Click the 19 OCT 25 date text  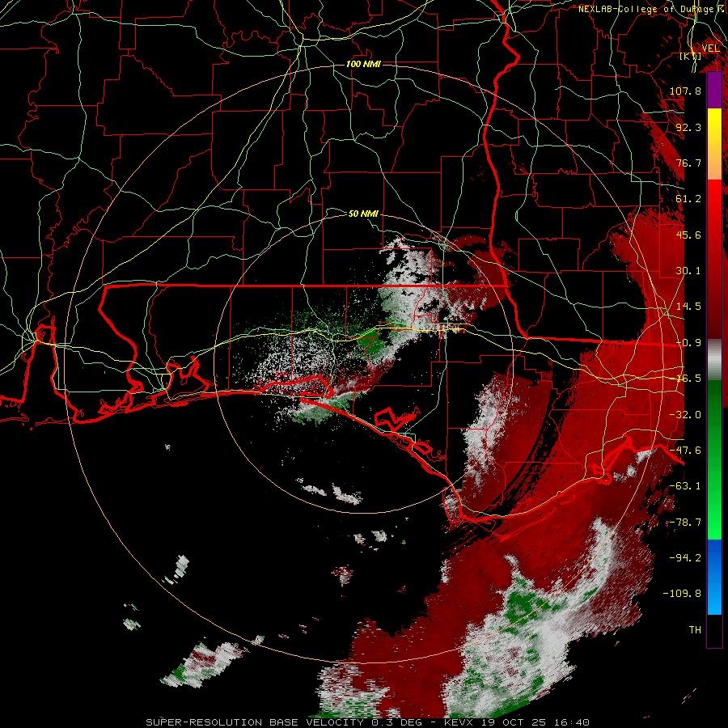[513, 722]
